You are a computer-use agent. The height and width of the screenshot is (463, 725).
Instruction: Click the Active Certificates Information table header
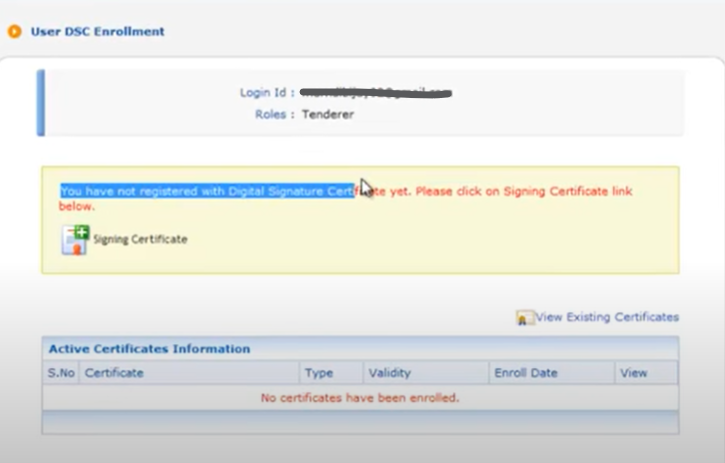click(x=150, y=349)
